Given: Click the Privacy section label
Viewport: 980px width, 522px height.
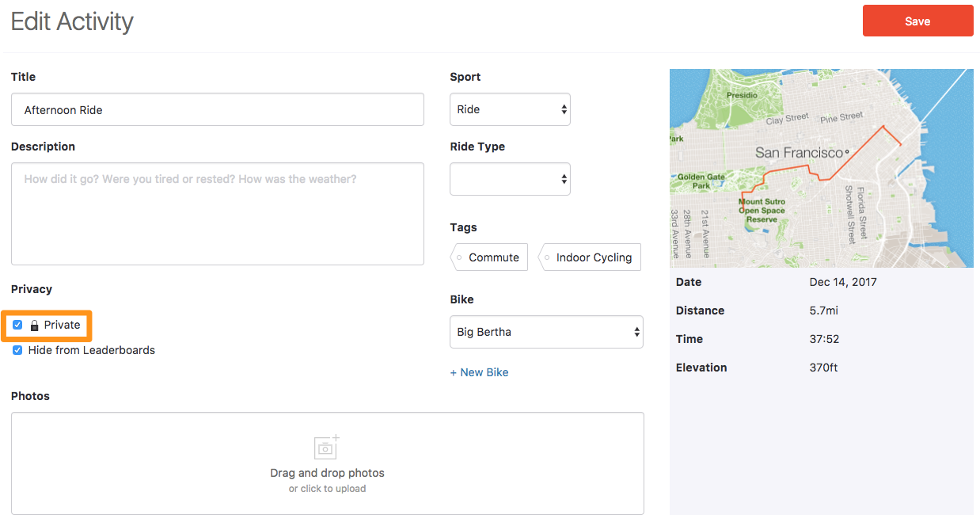Looking at the screenshot, I should point(32,289).
